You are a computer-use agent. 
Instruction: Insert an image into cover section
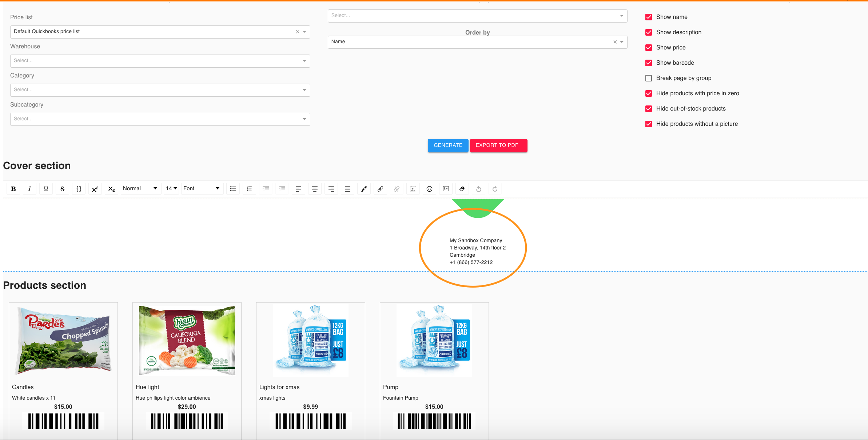446,189
